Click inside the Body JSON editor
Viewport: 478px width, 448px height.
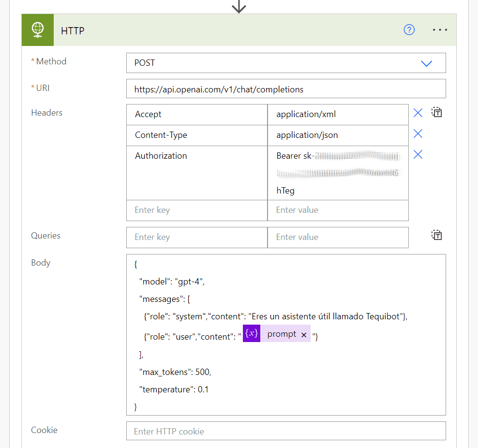(286, 335)
